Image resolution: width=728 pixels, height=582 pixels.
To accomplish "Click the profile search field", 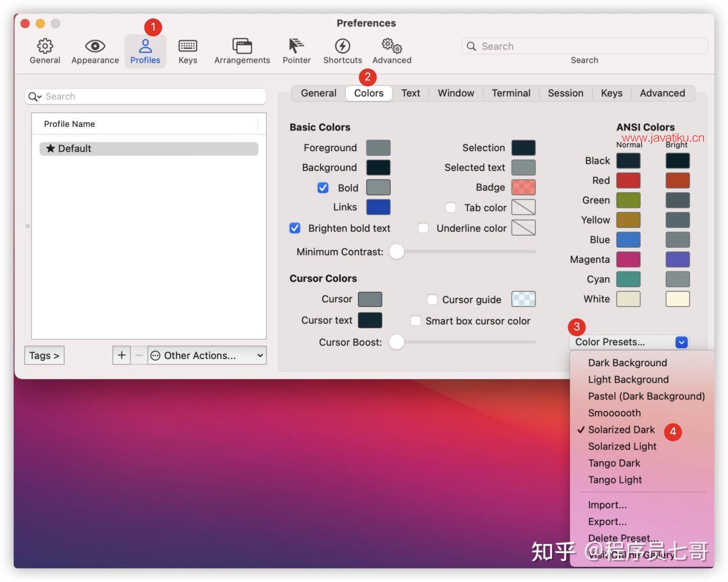I will (x=152, y=97).
